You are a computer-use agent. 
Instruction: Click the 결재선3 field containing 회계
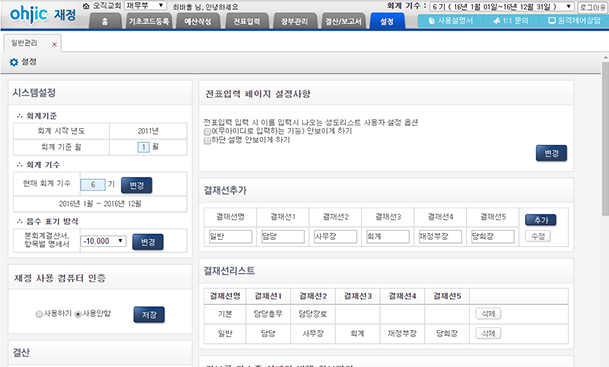pyautogui.click(x=388, y=237)
